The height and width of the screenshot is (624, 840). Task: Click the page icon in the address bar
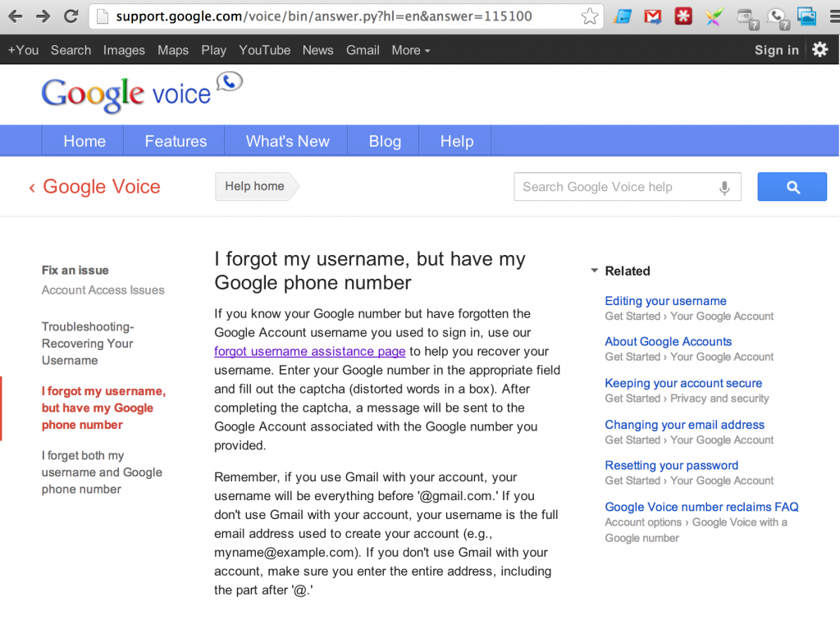click(x=103, y=16)
